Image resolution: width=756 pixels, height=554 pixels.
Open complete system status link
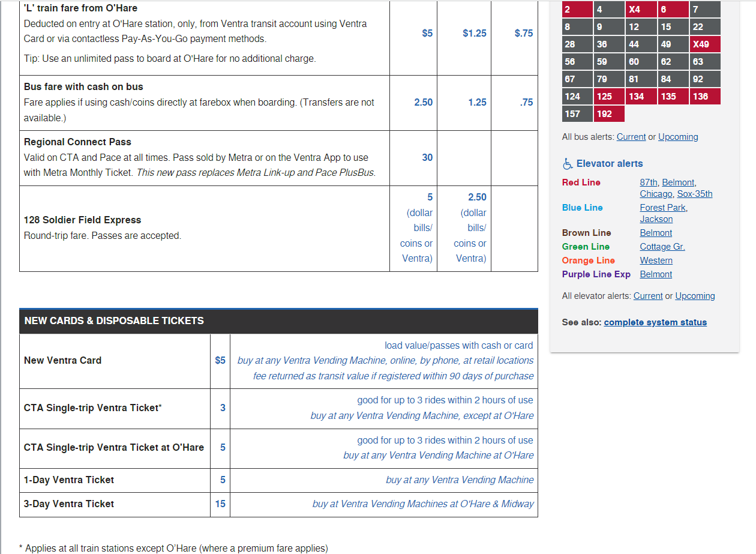click(655, 322)
